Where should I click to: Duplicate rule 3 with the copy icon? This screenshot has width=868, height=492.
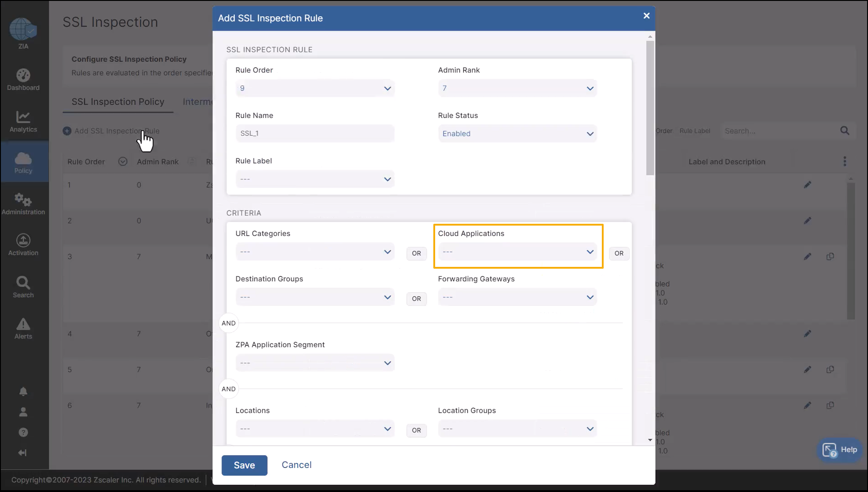pos(831,256)
